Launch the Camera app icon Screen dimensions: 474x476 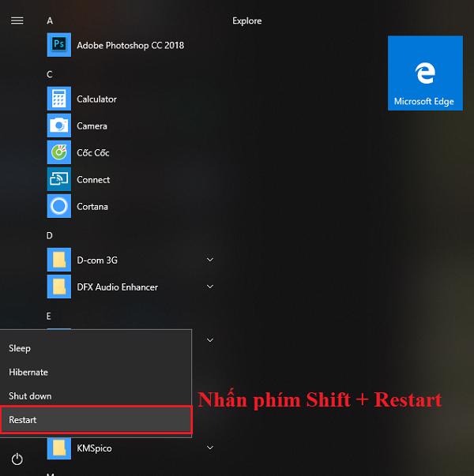(59, 126)
